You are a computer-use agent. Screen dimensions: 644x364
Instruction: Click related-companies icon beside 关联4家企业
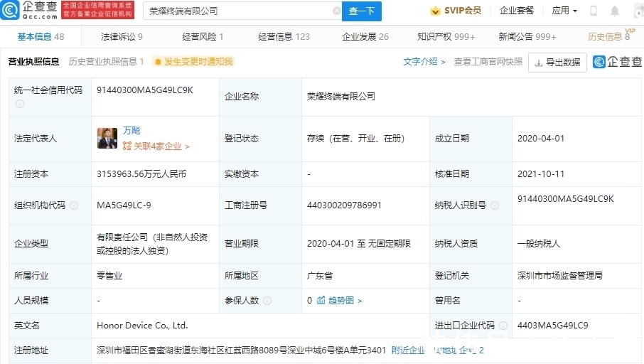point(127,146)
